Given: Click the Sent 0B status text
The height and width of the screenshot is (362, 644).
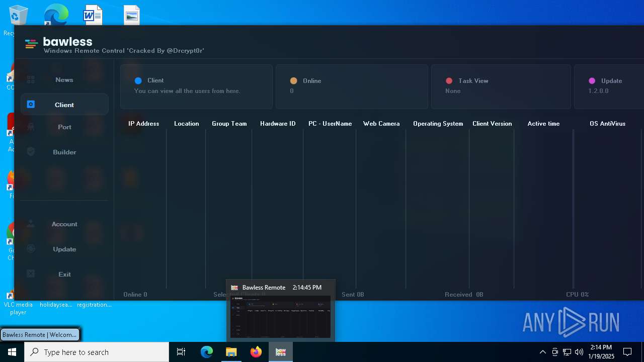Looking at the screenshot, I should (353, 295).
